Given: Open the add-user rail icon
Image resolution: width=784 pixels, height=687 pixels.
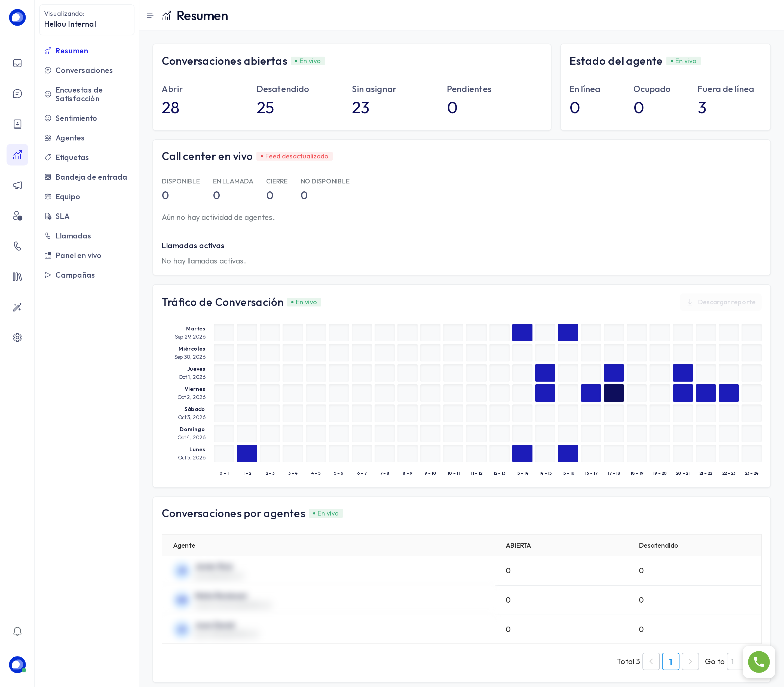Looking at the screenshot, I should click(17, 216).
